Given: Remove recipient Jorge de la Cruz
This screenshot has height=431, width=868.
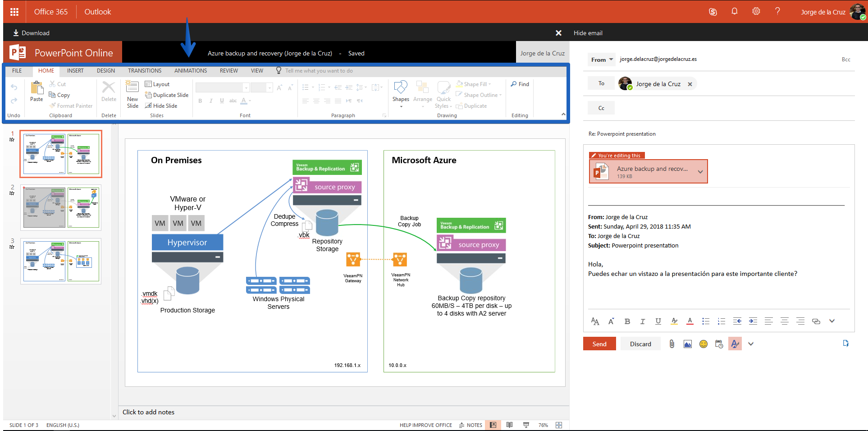Looking at the screenshot, I should pos(690,84).
